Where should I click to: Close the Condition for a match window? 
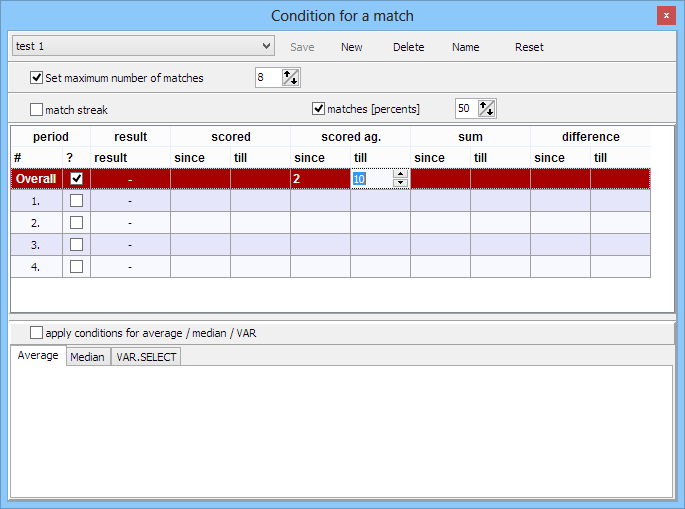pos(666,16)
